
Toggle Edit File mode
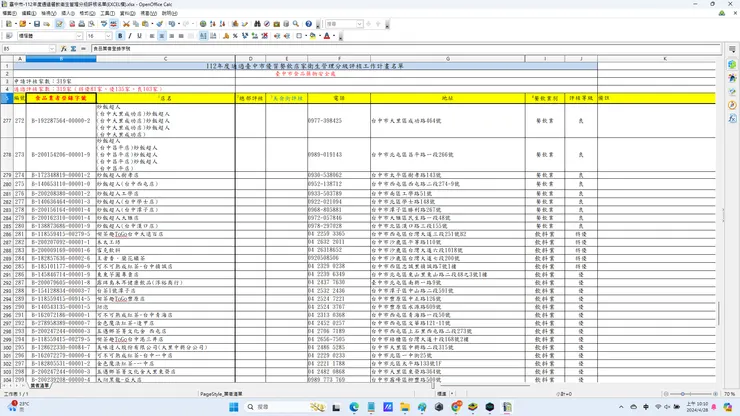(x=59, y=24)
